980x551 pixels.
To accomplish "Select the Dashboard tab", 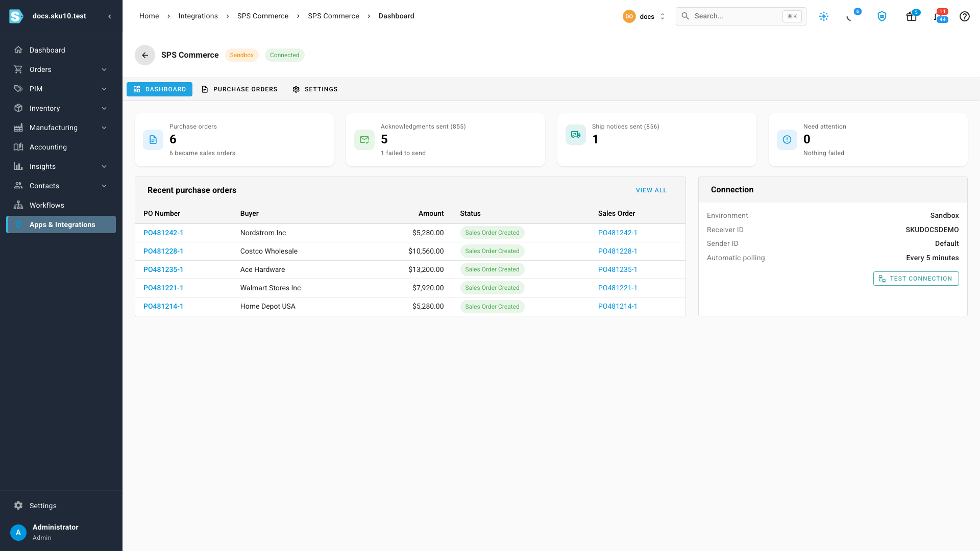I will tap(159, 89).
